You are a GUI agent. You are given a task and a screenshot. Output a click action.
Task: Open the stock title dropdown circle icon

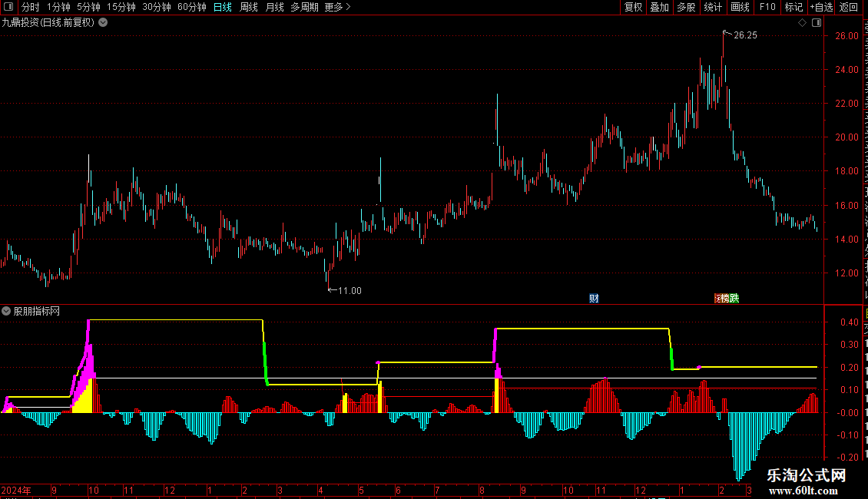tap(103, 22)
